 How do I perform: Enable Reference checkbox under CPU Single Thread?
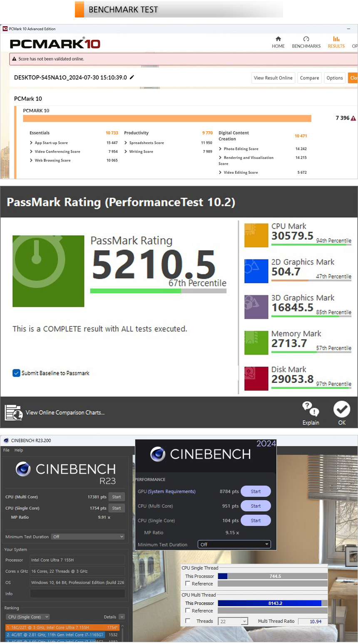(x=188, y=583)
